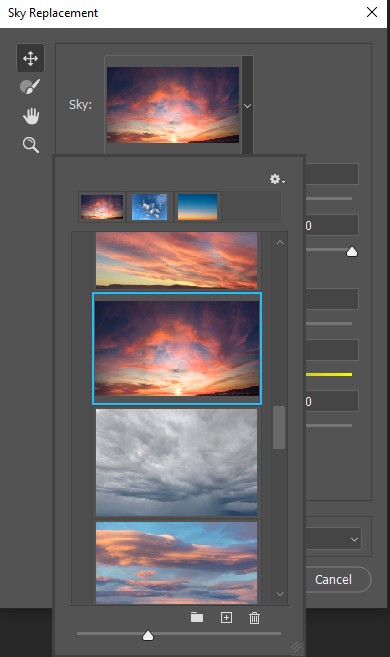This screenshot has height=657, width=390.
Task: Click the yellow temperature slider track
Action: pos(329,374)
